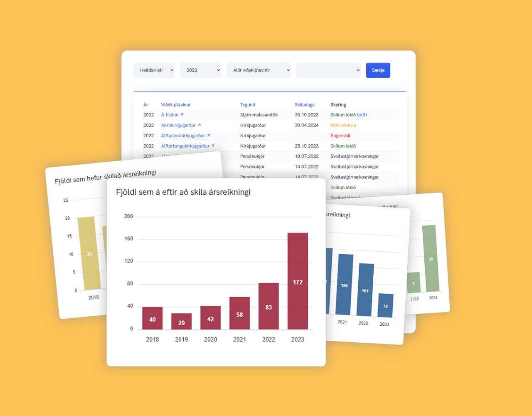
Task: Click the Stjórnmálasamtök cell
Action: tap(259, 115)
